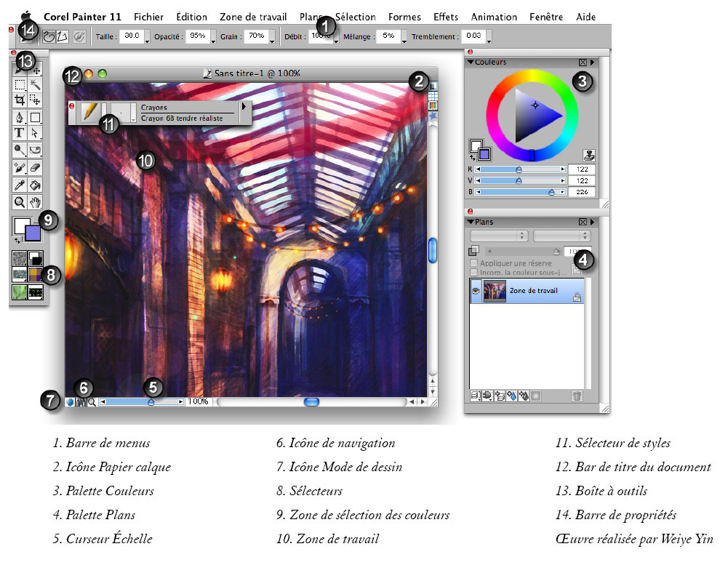Click the zoom magnifier in document footer
Image resolution: width=728 pixels, height=565 pixels.
pyautogui.click(x=92, y=402)
